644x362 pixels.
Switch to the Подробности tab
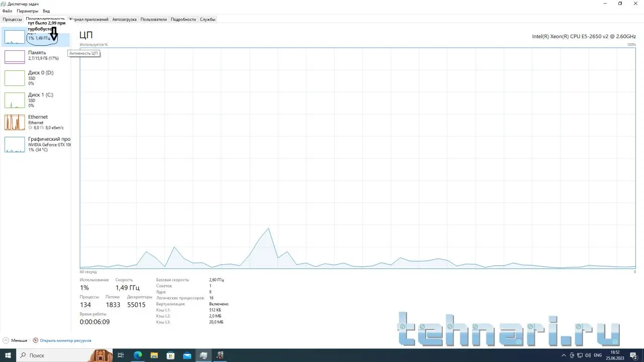(x=183, y=20)
